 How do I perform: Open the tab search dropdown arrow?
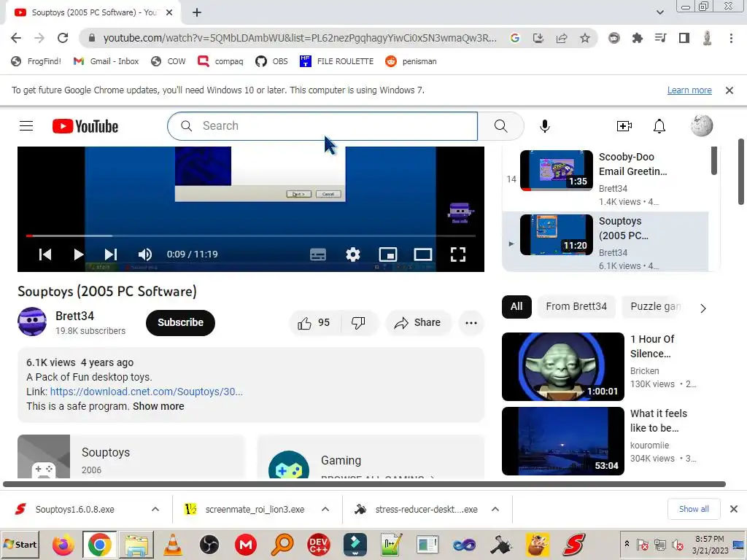659,12
